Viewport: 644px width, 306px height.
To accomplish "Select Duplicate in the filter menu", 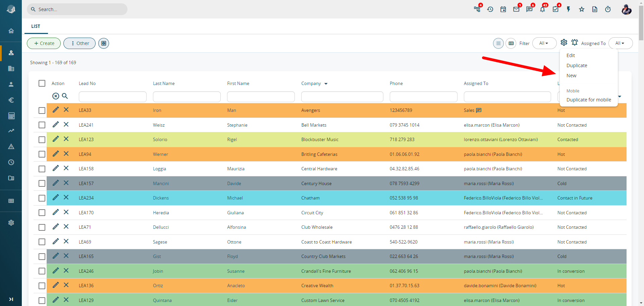I will click(x=577, y=65).
